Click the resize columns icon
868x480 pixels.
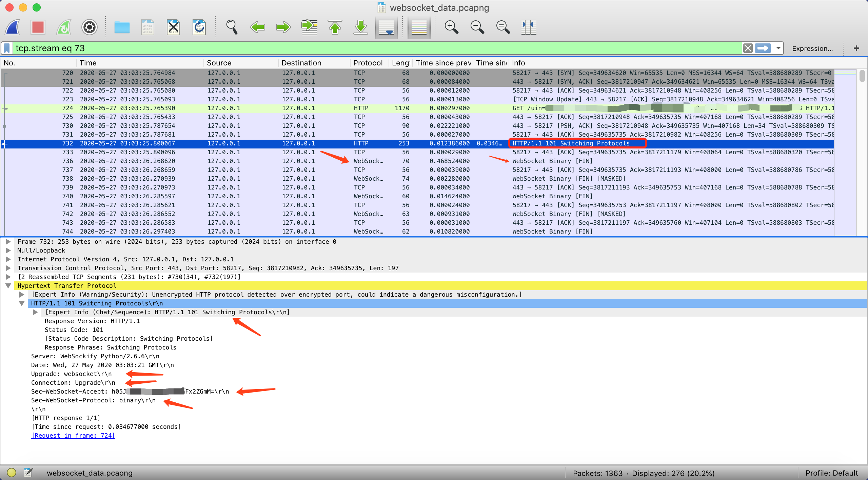pos(529,27)
